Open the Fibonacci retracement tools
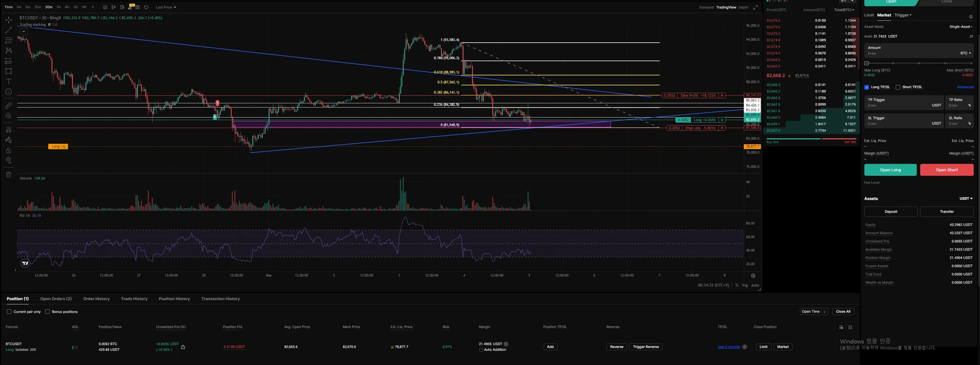 coord(9,40)
